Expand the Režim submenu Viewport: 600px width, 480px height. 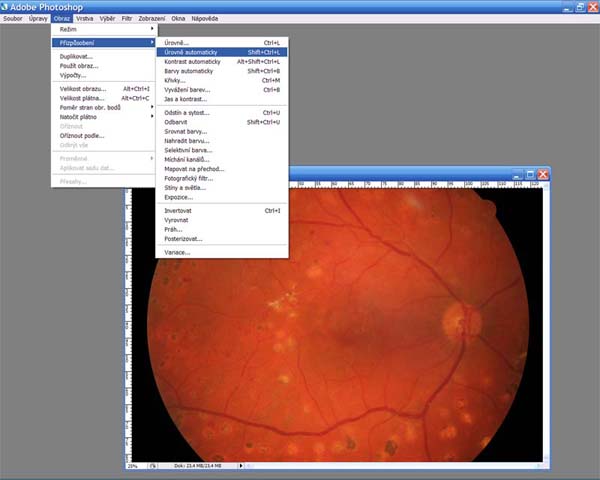pos(68,29)
